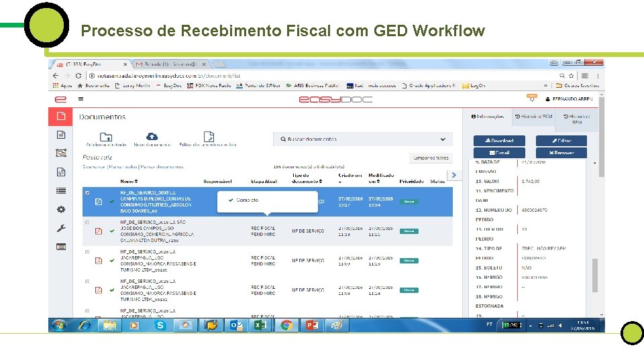This screenshot has width=644, height=362.
Task: Open the Documentos section in the sidebar
Action: (61, 116)
